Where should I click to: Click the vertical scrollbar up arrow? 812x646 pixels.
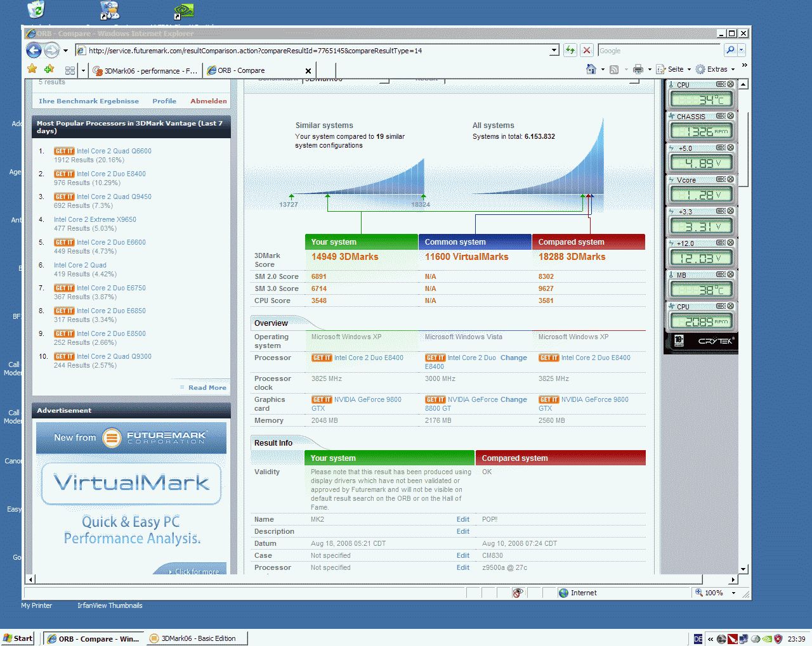[743, 84]
